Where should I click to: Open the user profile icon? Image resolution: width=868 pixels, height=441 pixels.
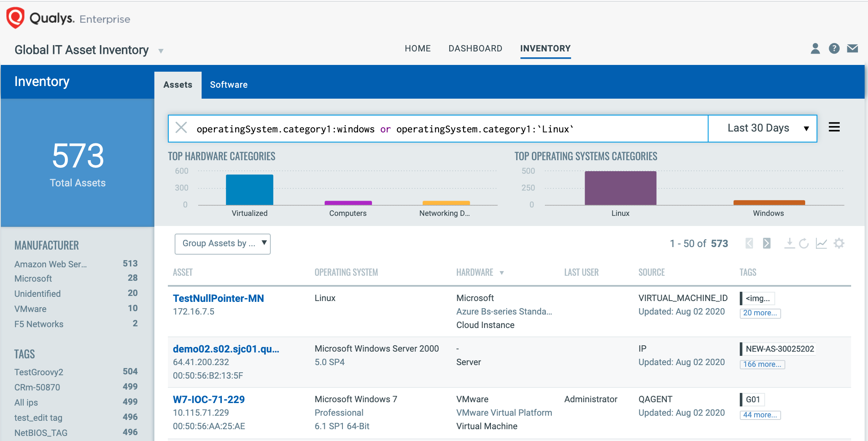point(815,48)
